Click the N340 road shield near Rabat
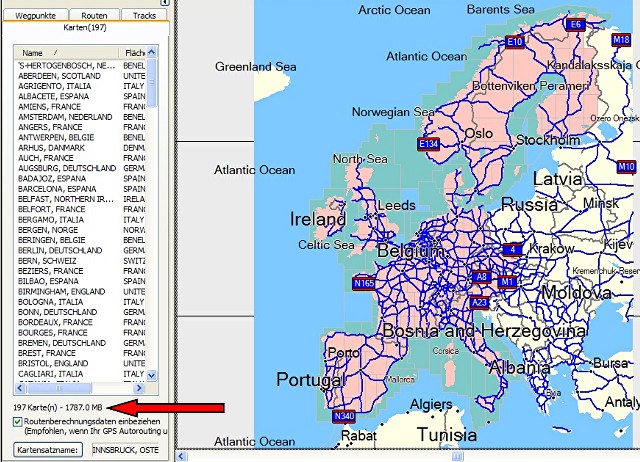640x462 pixels. coord(344,417)
